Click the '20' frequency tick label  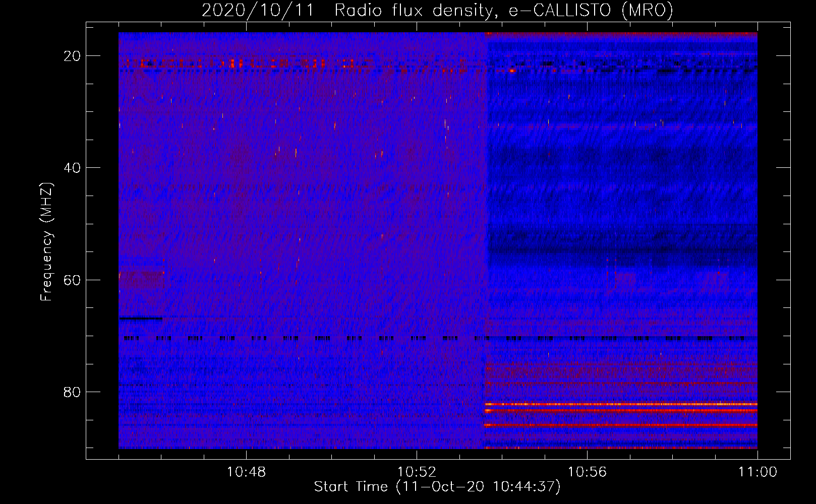[73, 56]
